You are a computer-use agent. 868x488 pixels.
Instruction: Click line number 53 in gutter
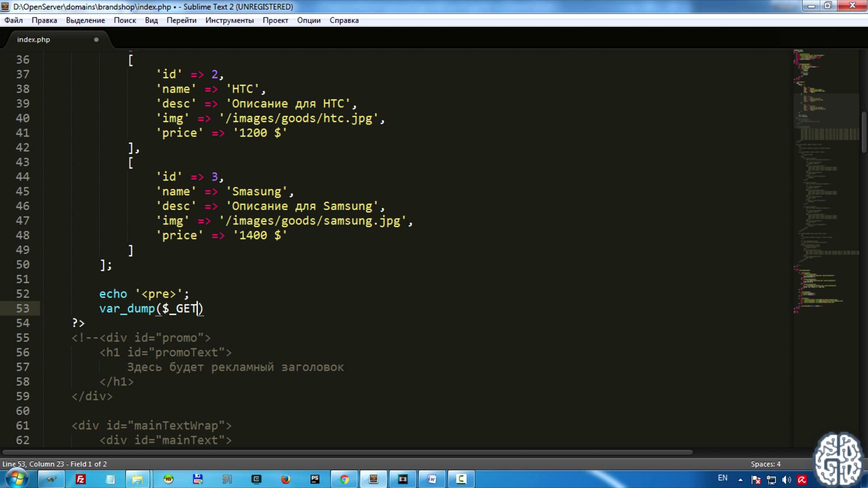click(23, 309)
